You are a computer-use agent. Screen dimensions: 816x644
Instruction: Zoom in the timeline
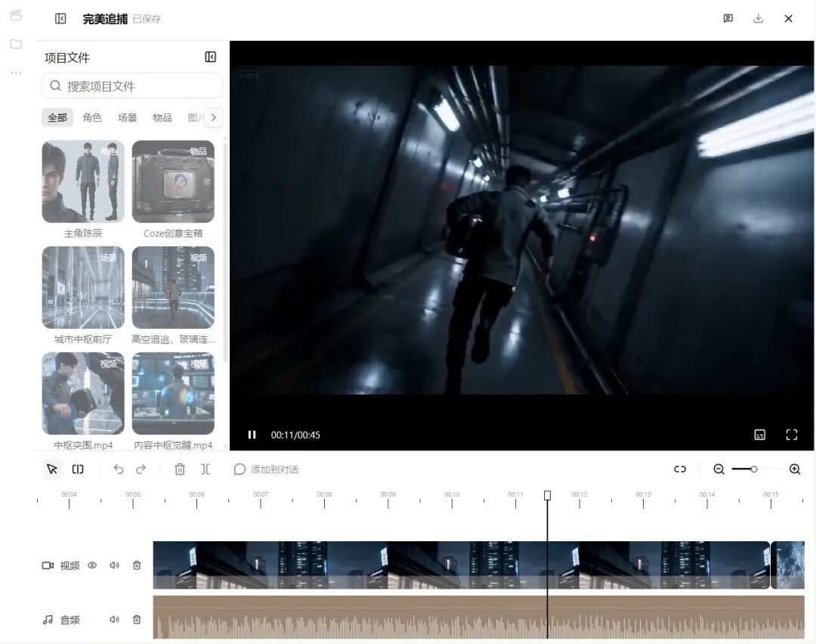795,469
